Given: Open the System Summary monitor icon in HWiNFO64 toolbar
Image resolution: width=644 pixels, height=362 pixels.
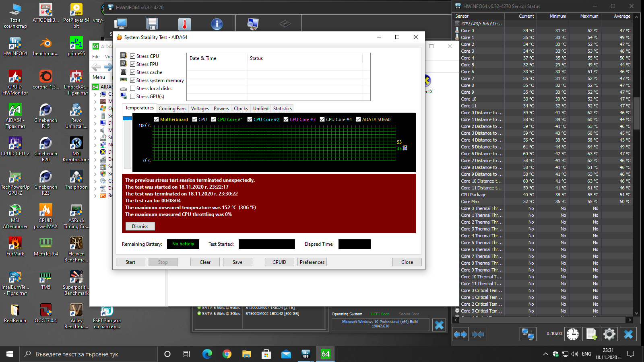Looking at the screenshot, I should pyautogui.click(x=120, y=24).
